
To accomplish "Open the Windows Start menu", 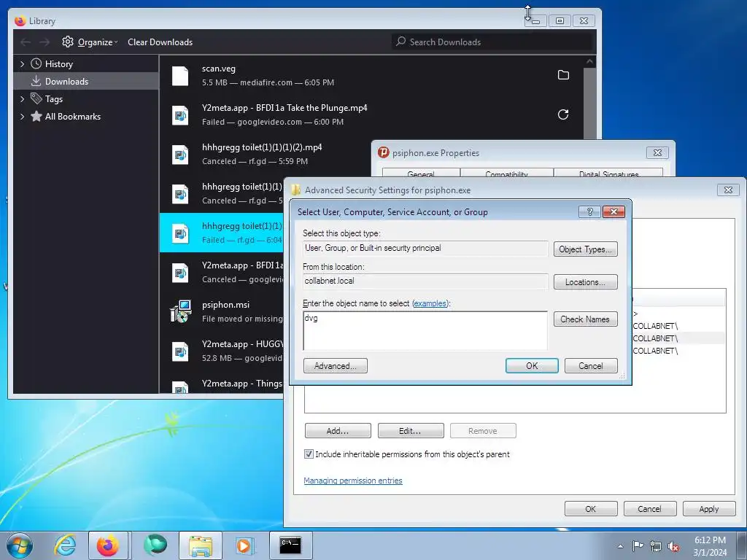I will click(x=20, y=545).
